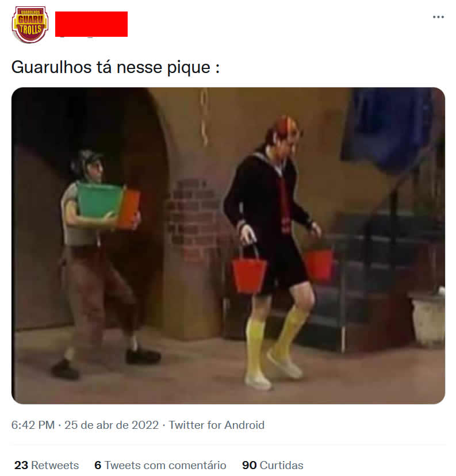Click the number 90 beside Curtidas
456x476 pixels.
[249, 465]
